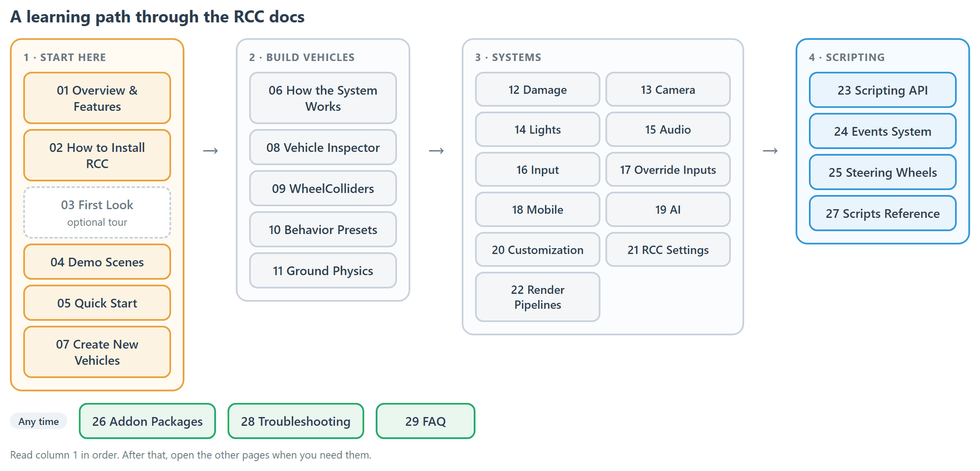Go to the 28 Troubleshooting page
This screenshot has width=980, height=471.
(x=296, y=421)
